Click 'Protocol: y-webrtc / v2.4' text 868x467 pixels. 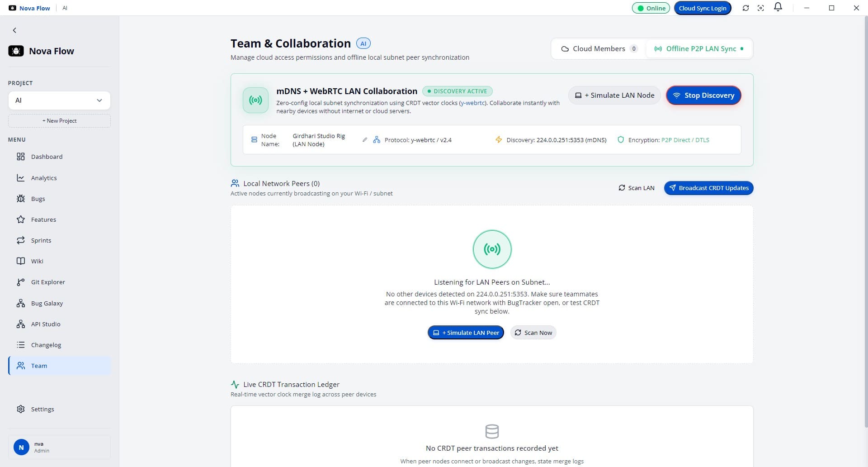(418, 140)
